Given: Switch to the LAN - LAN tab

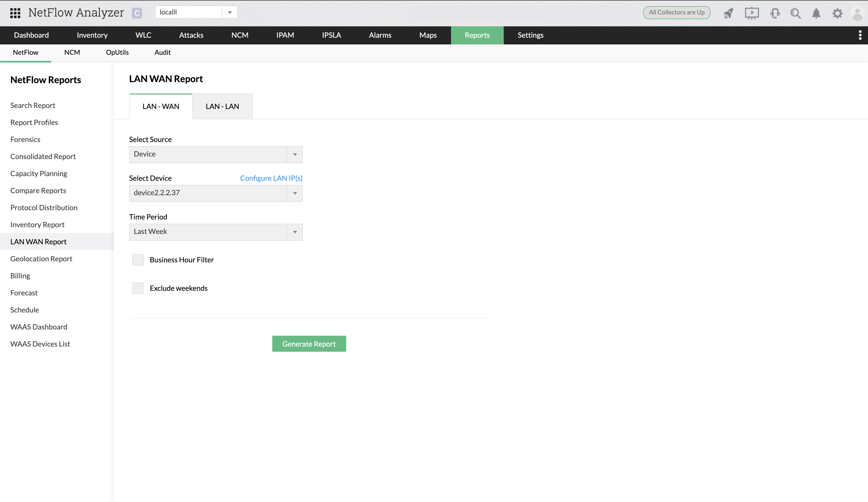Looking at the screenshot, I should pyautogui.click(x=222, y=106).
